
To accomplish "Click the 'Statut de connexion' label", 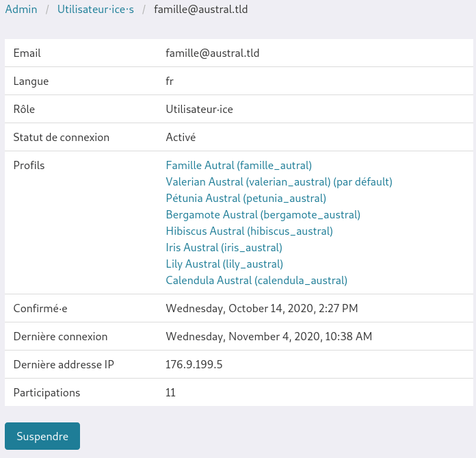I will 62,138.
